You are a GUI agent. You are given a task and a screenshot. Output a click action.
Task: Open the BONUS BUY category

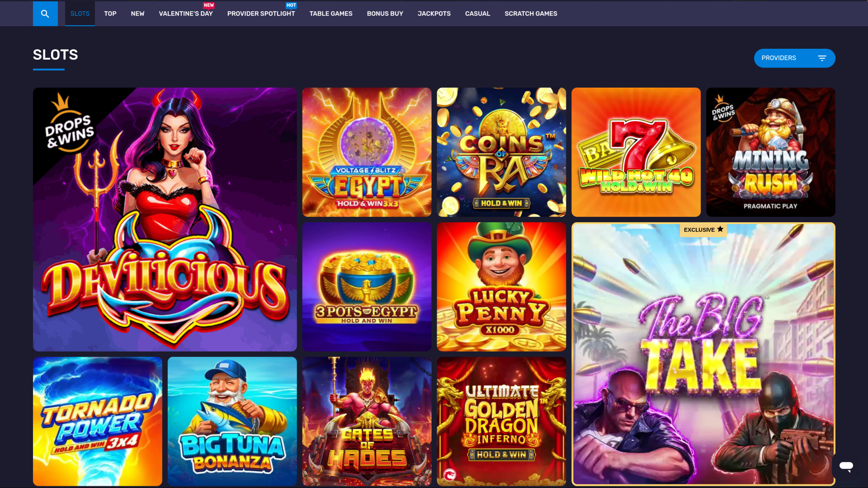[x=385, y=14]
